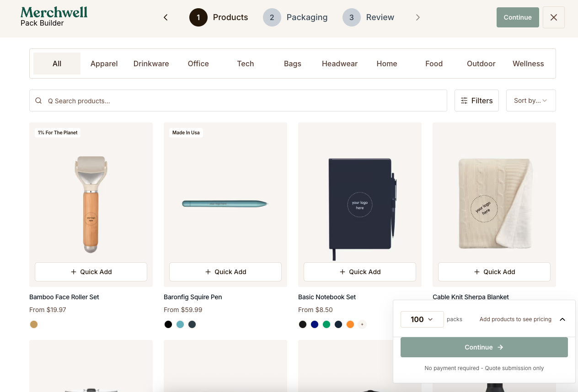Pick the orange swatch for Basic Notebook Set
Viewport: 578px width, 392px height.
point(350,324)
